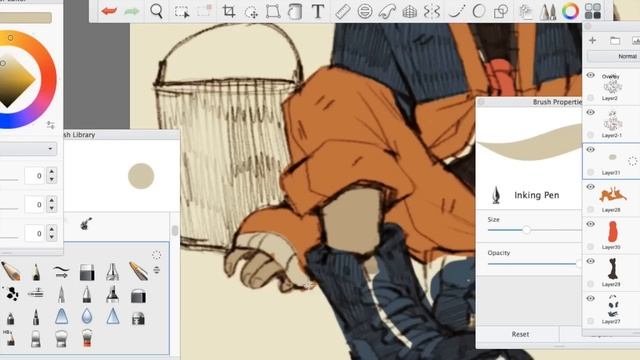Image resolution: width=640 pixels, height=360 pixels.
Task: Click the current color swatch bar
Action: (26, 18)
